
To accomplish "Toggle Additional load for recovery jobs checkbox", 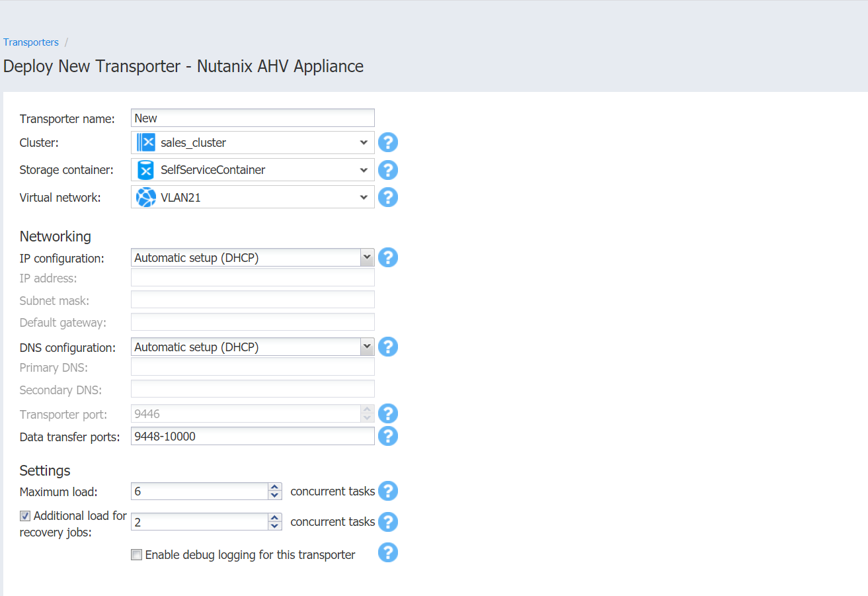I will (x=25, y=516).
